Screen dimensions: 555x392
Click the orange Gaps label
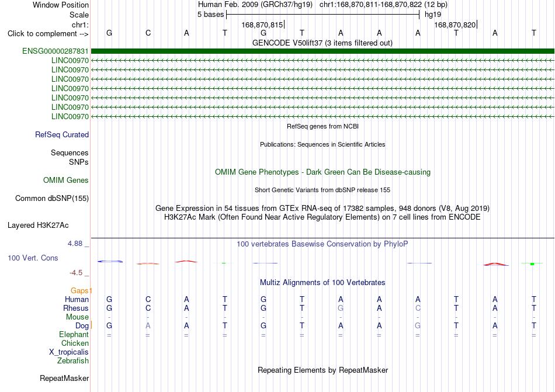point(79,290)
